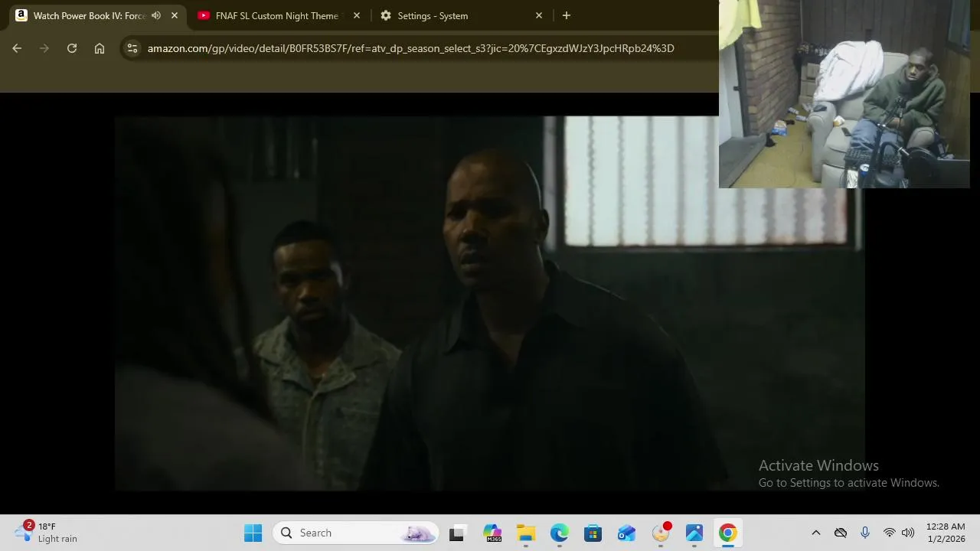Show hidden system tray icons
Screen dimensions: 980x551
click(x=816, y=533)
